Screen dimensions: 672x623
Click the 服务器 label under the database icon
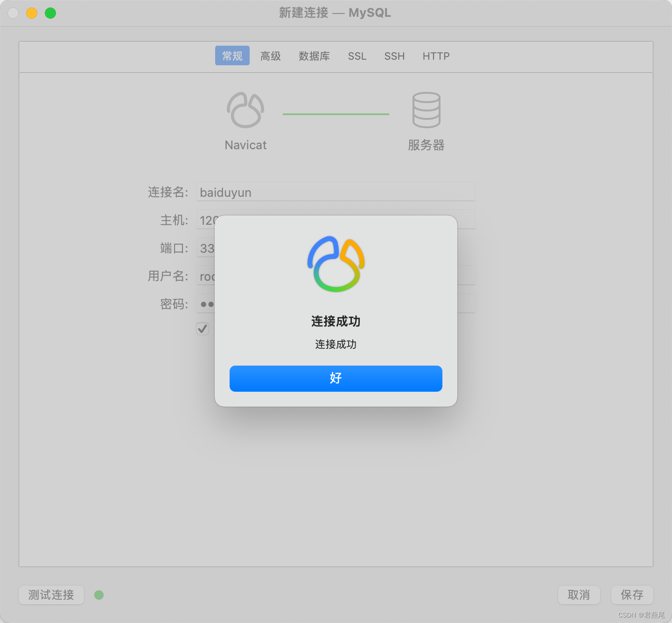tap(426, 145)
